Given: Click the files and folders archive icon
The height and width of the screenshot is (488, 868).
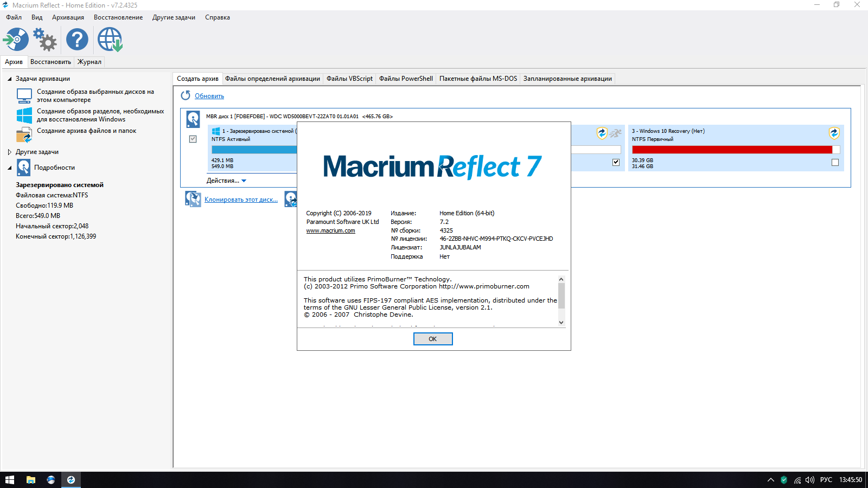Looking at the screenshot, I should coord(24,134).
